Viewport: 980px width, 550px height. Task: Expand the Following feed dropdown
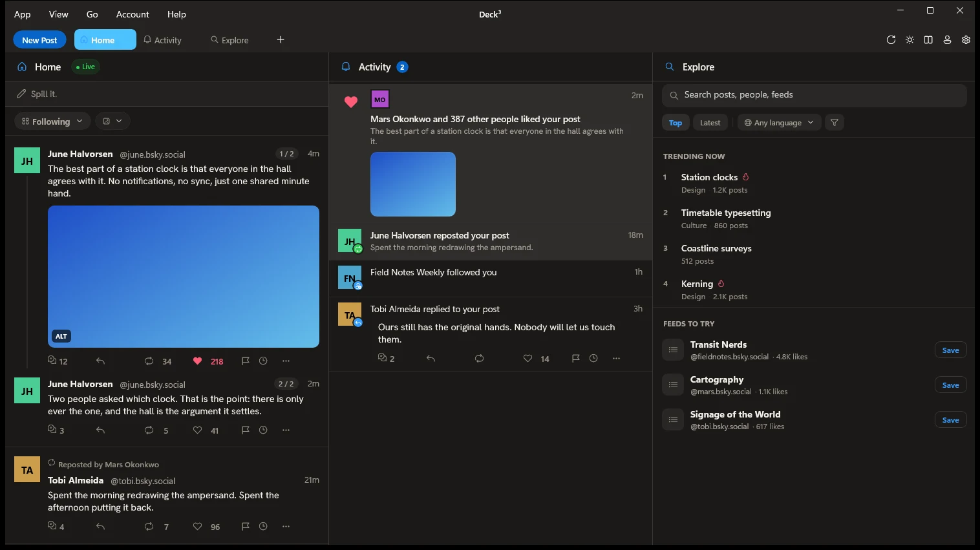point(52,122)
